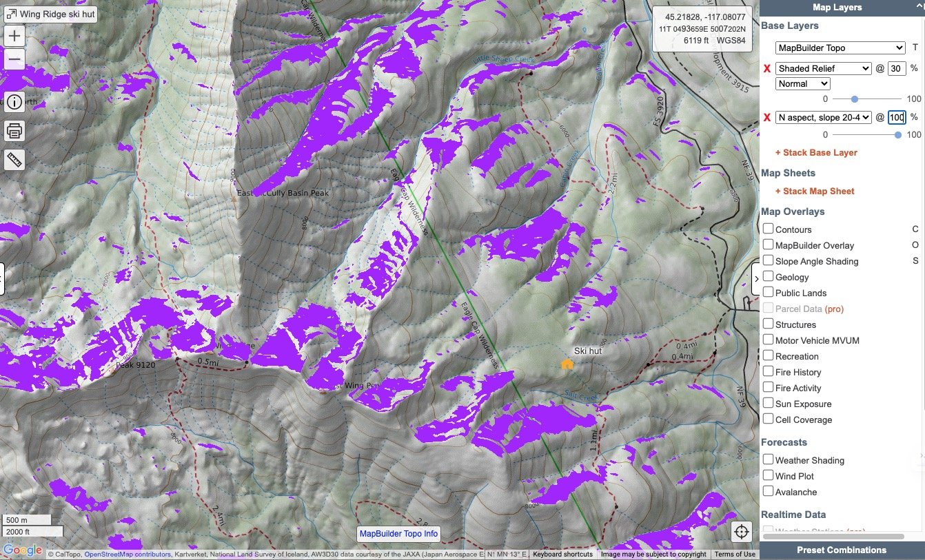
Task: Toggle Slope Angle Shading overlay
Action: pyautogui.click(x=768, y=260)
